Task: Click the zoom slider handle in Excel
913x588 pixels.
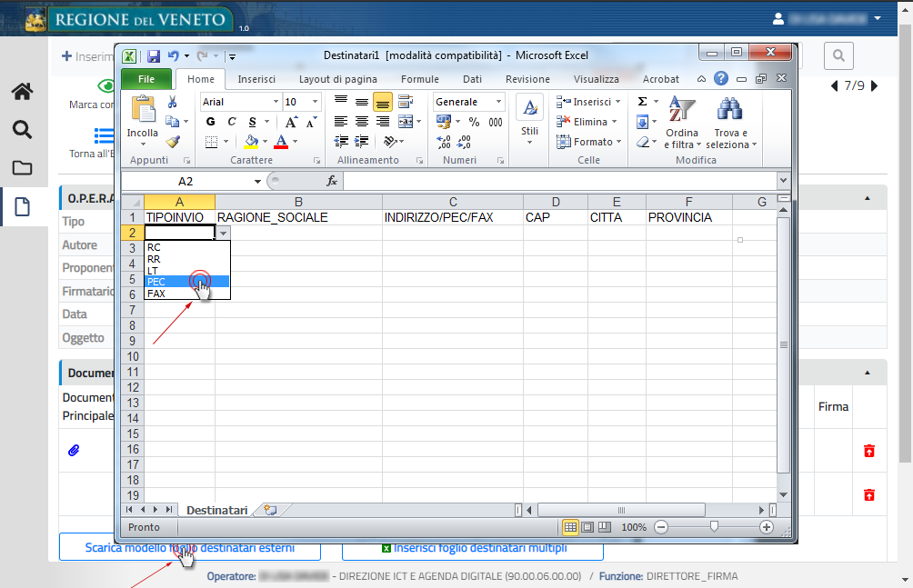Action: point(714,527)
